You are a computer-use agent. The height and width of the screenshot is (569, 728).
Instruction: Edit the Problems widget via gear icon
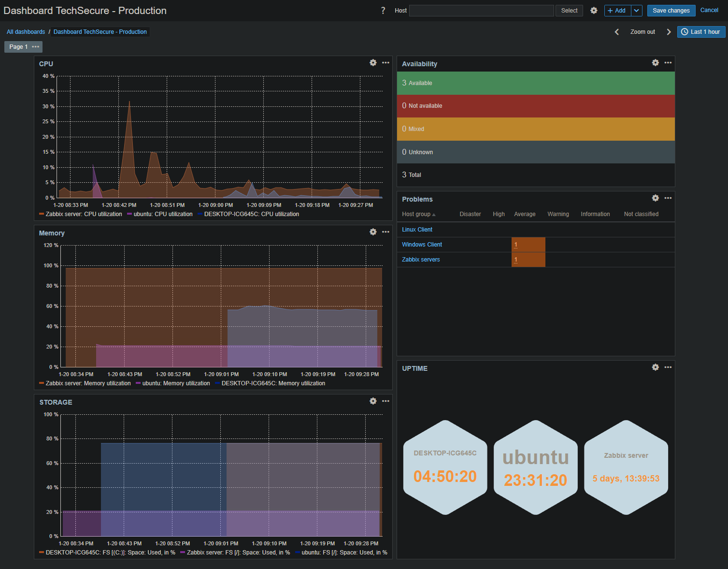(655, 198)
